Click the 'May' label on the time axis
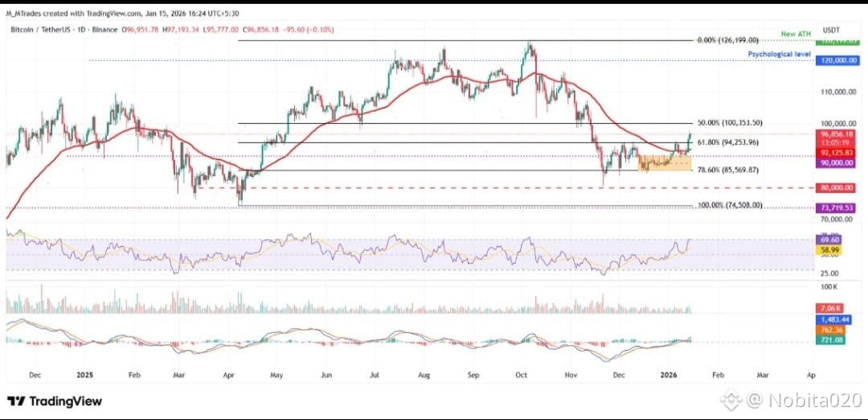 point(276,375)
